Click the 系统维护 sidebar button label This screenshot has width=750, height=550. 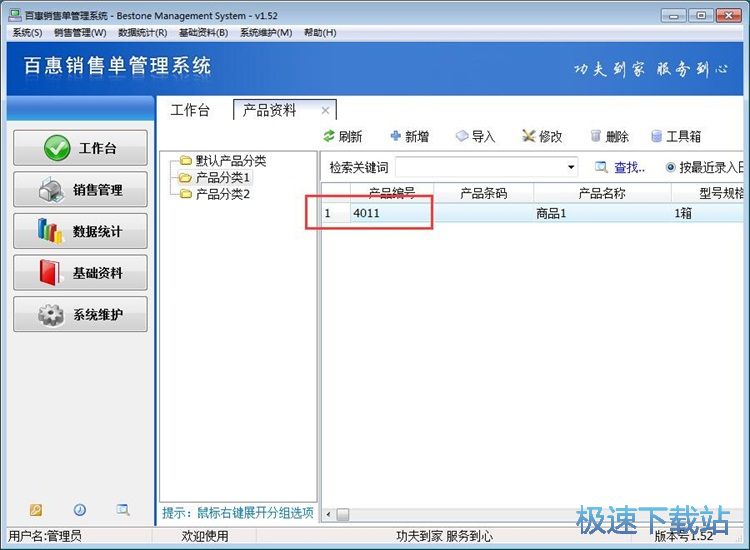(x=98, y=315)
